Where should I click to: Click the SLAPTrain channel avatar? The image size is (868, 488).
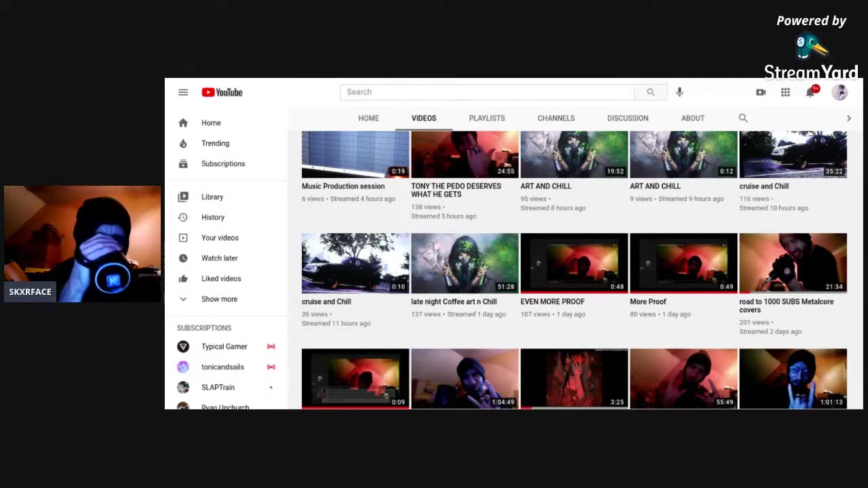pyautogui.click(x=183, y=387)
